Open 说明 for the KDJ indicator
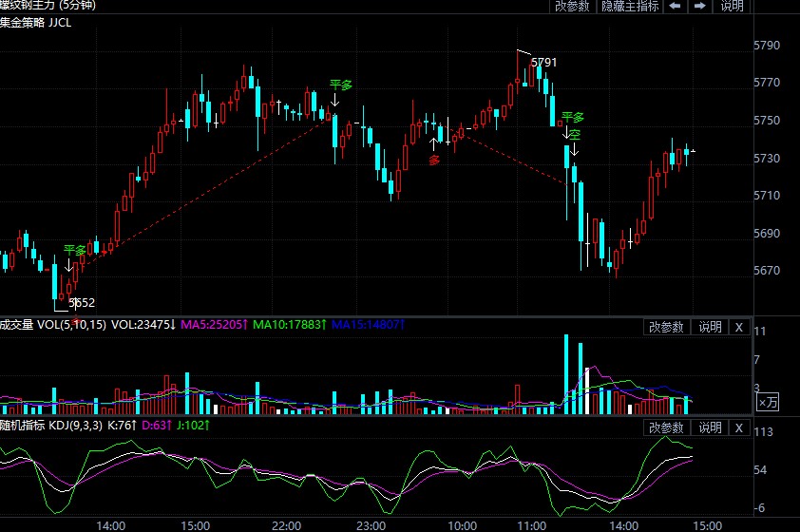This screenshot has height=532, width=800. pos(710,427)
